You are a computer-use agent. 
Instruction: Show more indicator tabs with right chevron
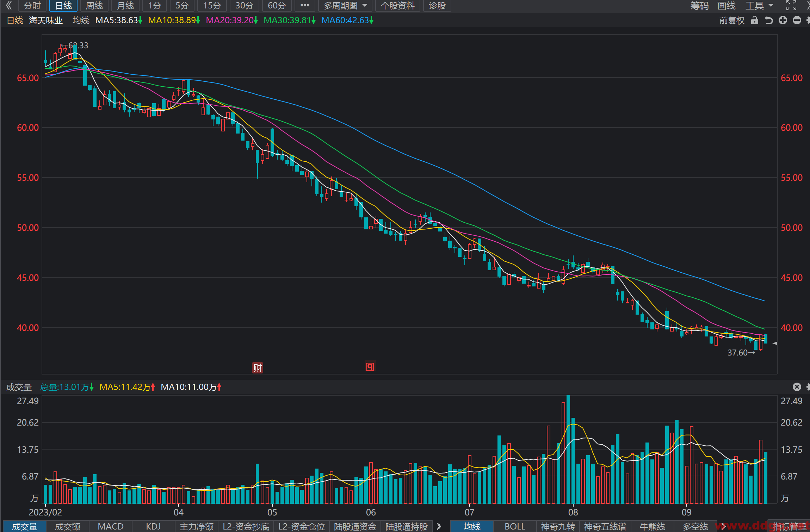(x=439, y=526)
